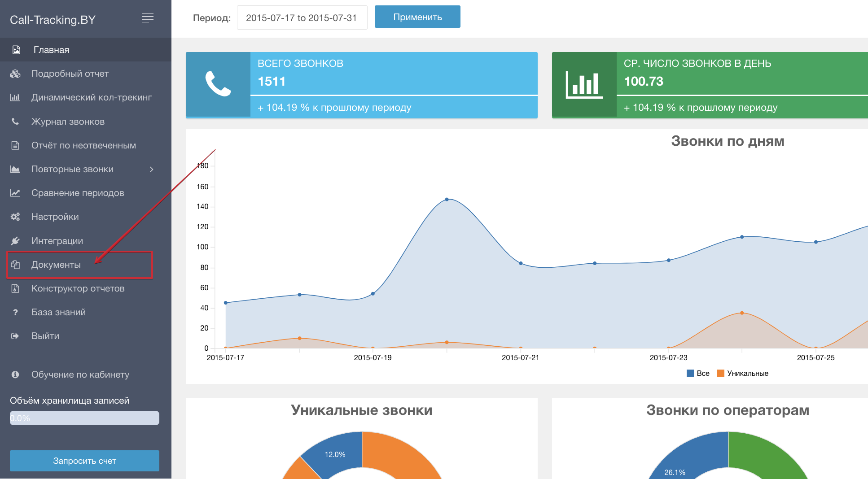Click the phone icon beside Журнал звонков
This screenshot has height=479, width=868.
pyautogui.click(x=15, y=122)
